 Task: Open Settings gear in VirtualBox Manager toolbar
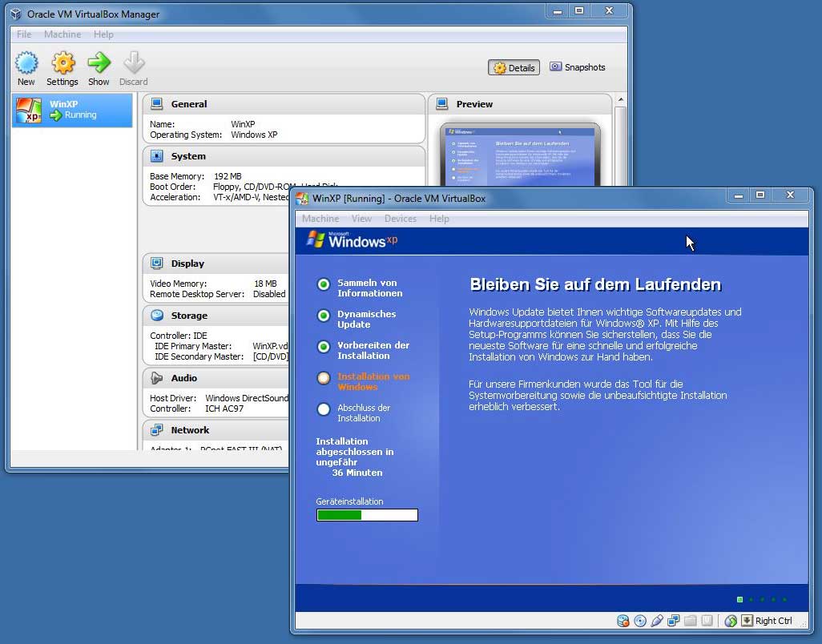pos(62,63)
